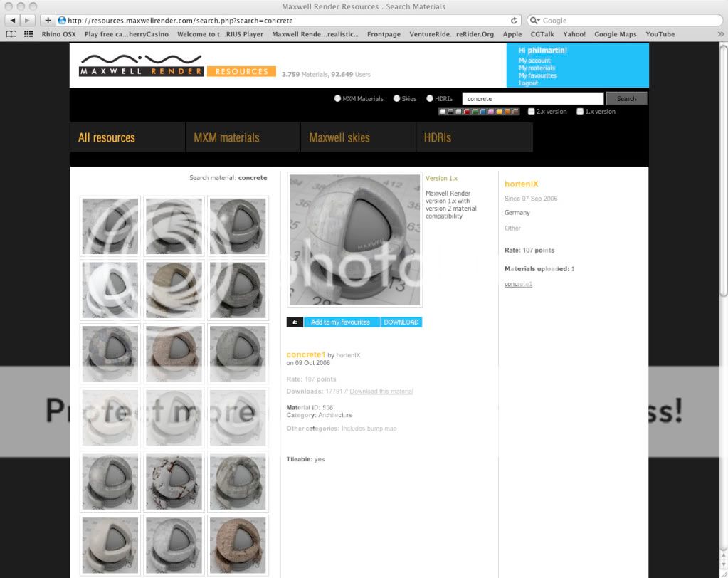Viewport: 728px width, 578px height.
Task: Click the add bookmark plus button
Action: point(48,21)
